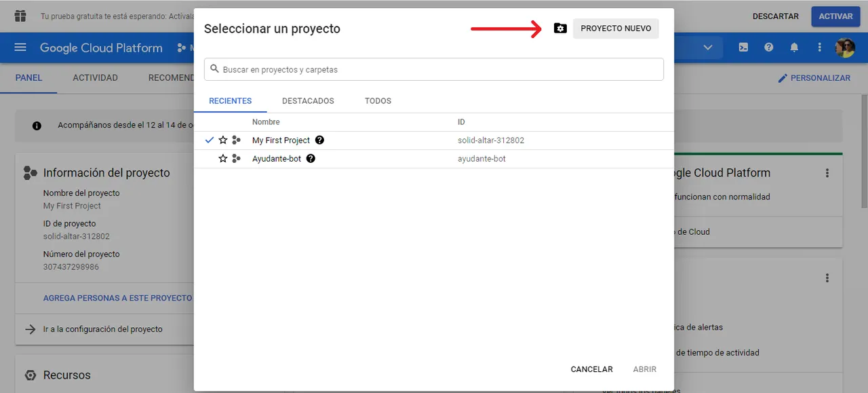
Task: Click the gift icon in trial banner
Action: tap(20, 16)
